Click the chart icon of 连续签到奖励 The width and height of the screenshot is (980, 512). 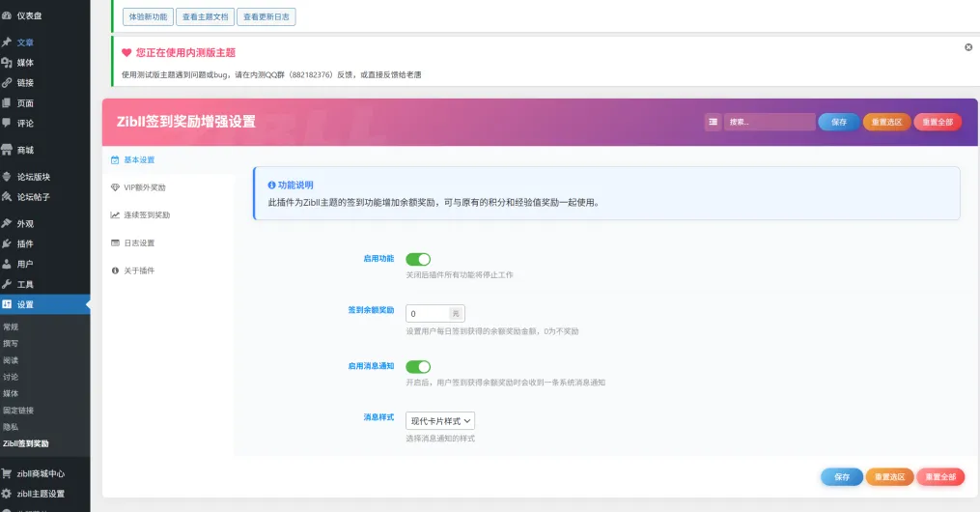click(x=115, y=215)
